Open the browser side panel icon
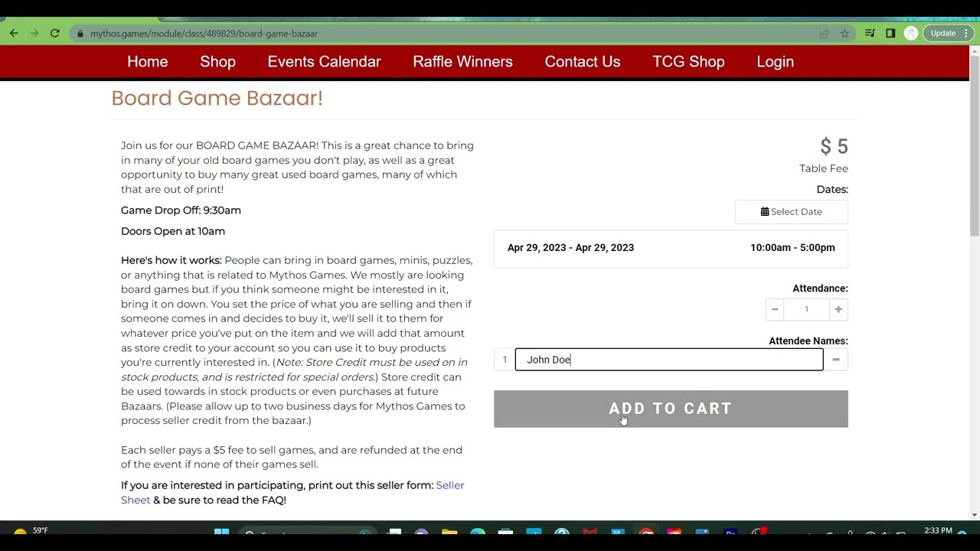The height and width of the screenshot is (551, 980). click(890, 34)
